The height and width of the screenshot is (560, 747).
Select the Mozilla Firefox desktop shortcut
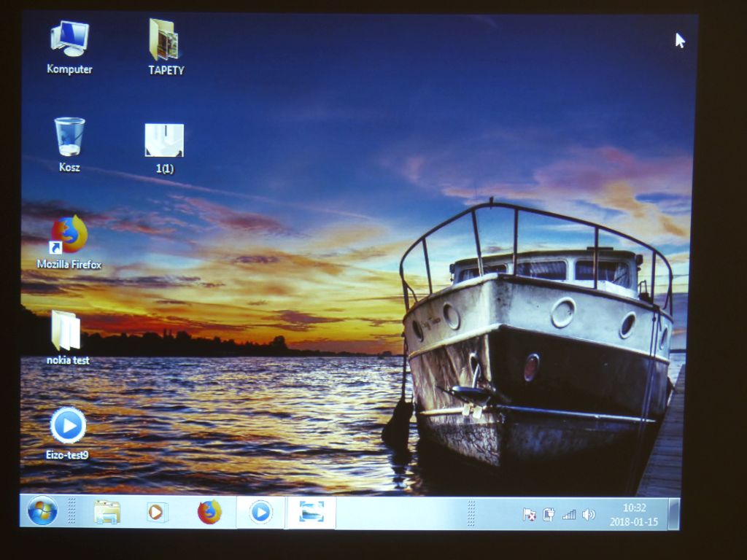(x=69, y=235)
